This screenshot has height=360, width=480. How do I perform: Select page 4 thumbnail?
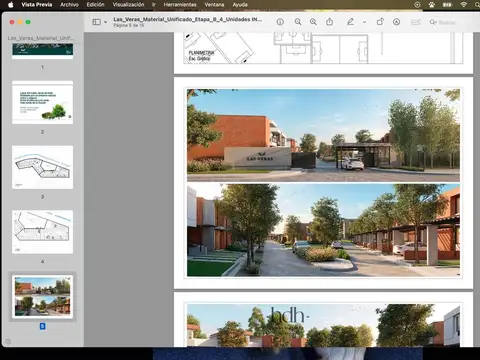pyautogui.click(x=43, y=232)
